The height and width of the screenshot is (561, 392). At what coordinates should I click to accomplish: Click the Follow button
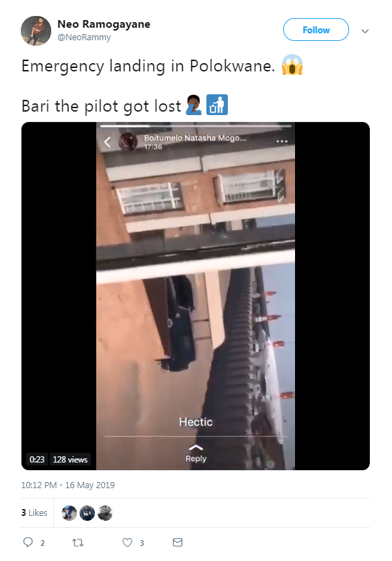pos(316,30)
